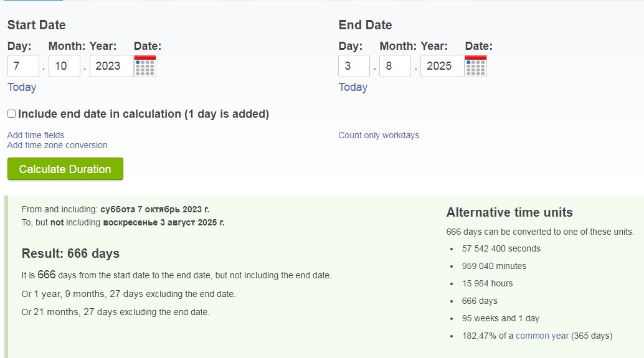The width and height of the screenshot is (644, 358).
Task: Focus the End Date day field showing 3
Action: (354, 66)
